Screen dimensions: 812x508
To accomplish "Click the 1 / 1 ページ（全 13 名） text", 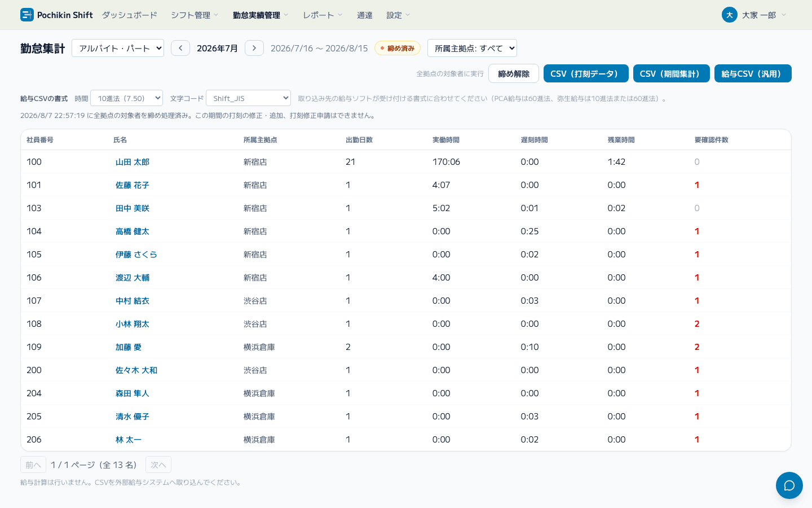I will (95, 465).
